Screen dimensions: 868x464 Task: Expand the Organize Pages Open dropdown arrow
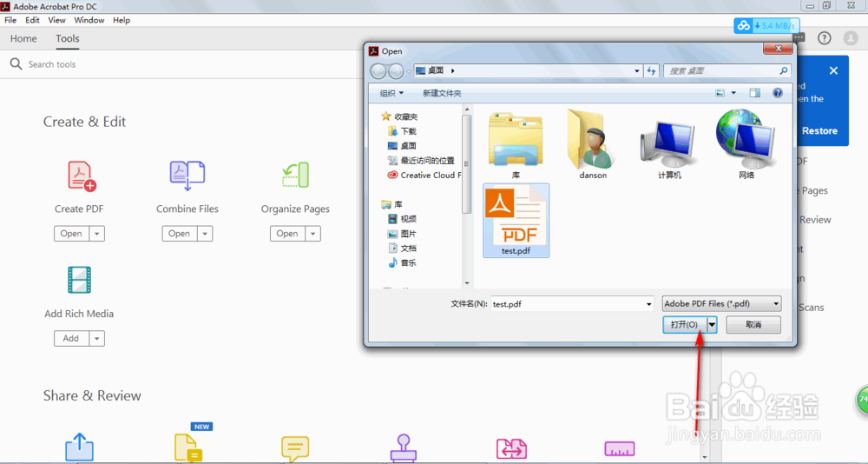312,234
